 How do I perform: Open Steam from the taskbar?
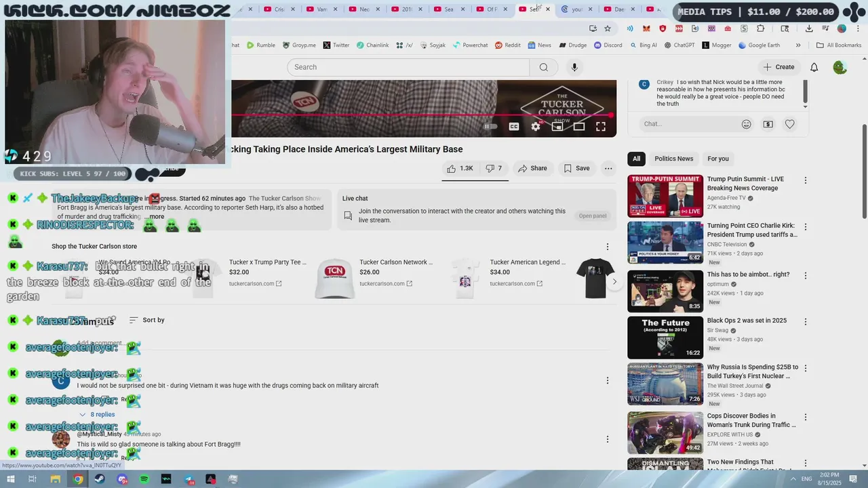click(100, 479)
